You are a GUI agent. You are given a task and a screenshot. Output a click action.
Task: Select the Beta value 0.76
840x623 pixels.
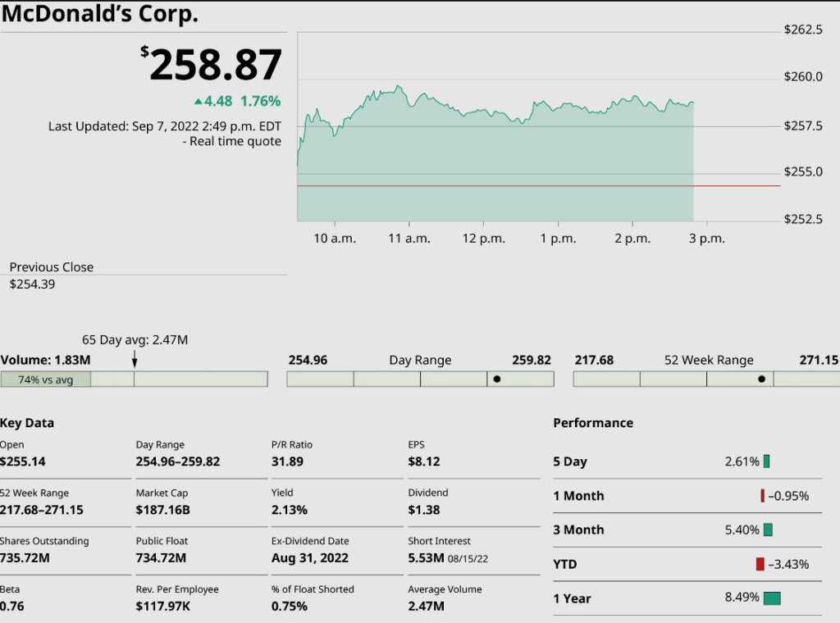pos(11,607)
